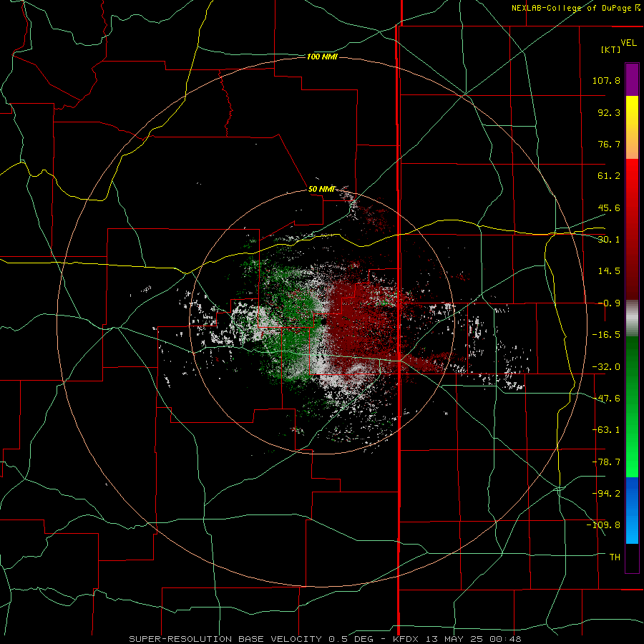
Task: Click the 50 NMI range ring label
Action: coord(321,189)
